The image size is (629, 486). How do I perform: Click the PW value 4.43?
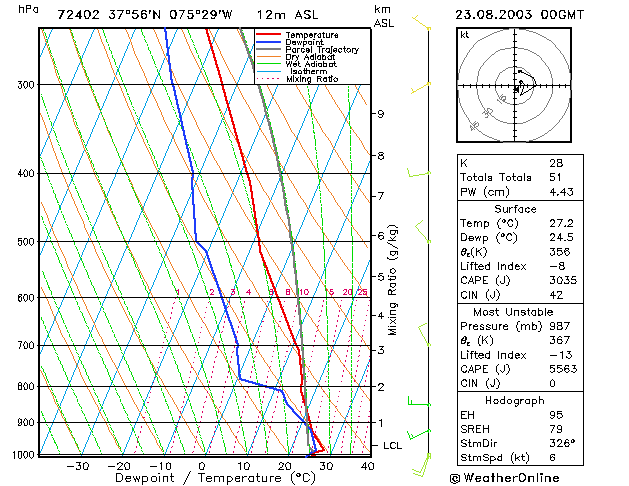coord(561,192)
